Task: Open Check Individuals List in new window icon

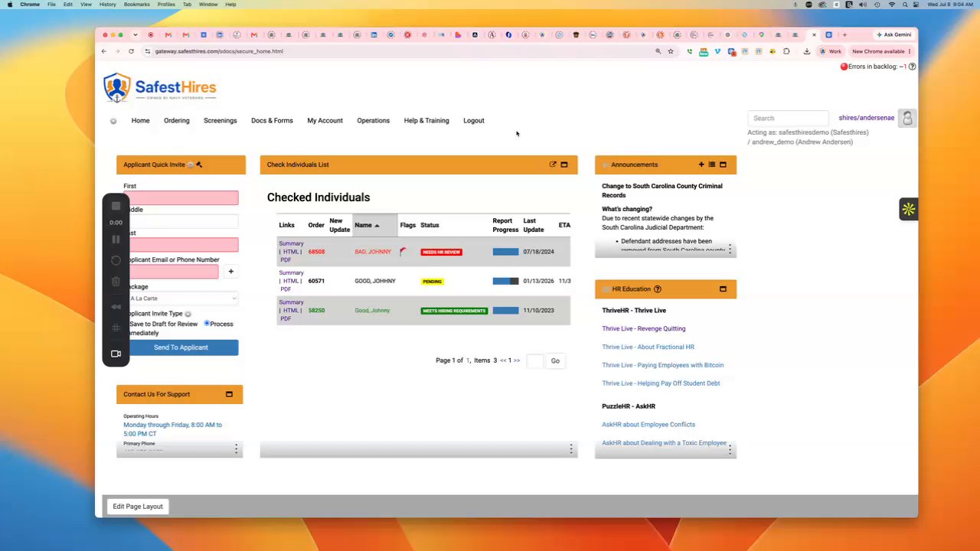Action: click(553, 165)
